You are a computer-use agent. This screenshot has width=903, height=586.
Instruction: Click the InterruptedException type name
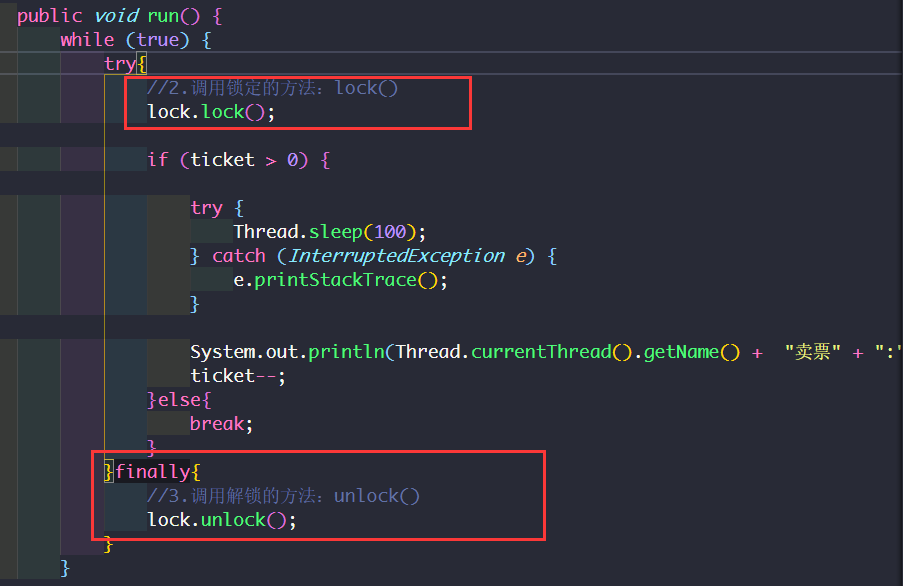click(x=397, y=256)
